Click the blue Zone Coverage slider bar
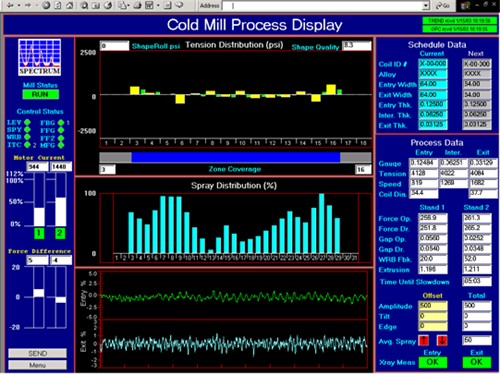The height and width of the screenshot is (374, 500). [x=236, y=157]
